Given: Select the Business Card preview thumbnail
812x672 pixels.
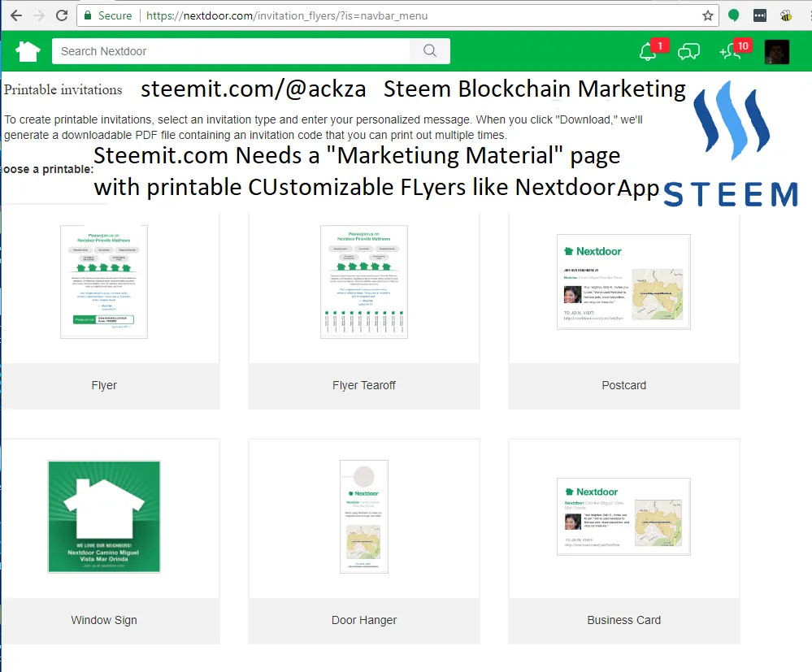Looking at the screenshot, I should pyautogui.click(x=623, y=517).
